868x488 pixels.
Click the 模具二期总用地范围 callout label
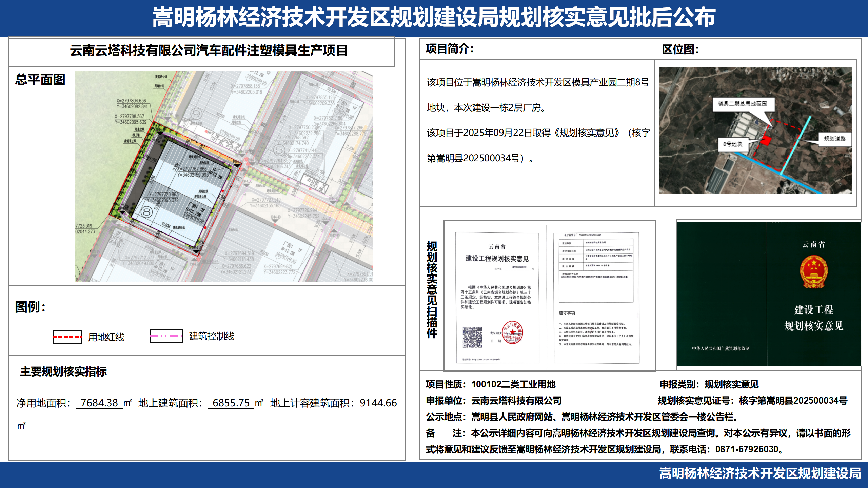742,104
